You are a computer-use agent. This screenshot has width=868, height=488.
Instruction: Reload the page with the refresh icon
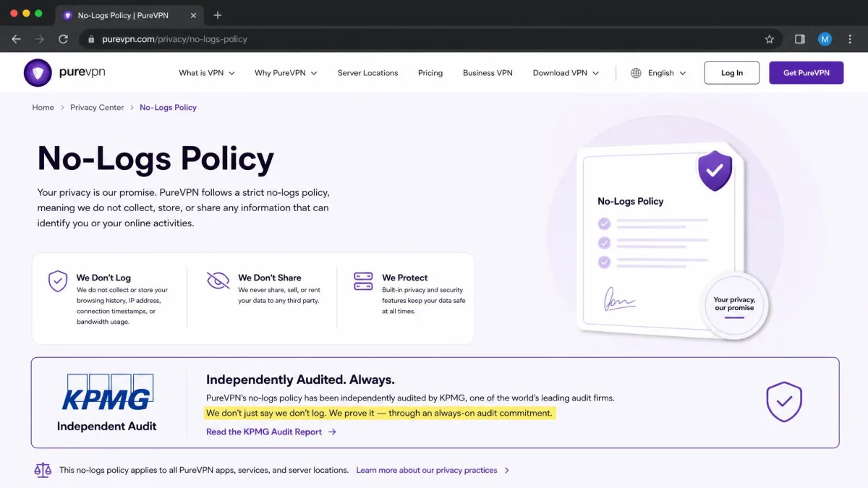63,39
